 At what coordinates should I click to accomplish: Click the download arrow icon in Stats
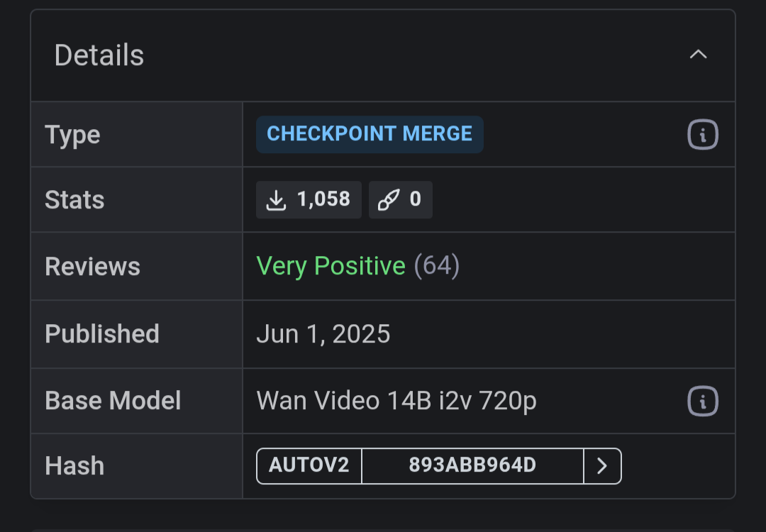(x=276, y=200)
